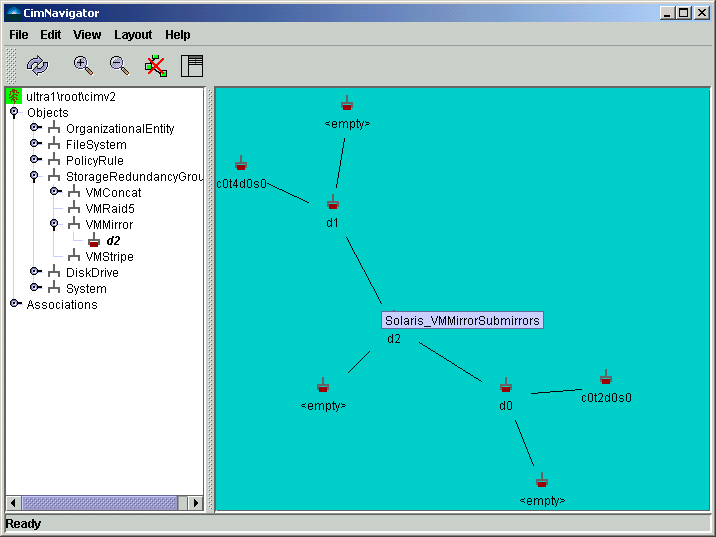This screenshot has height=537, width=716.
Task: Click the remove associations icon with red X
Action: 155,66
